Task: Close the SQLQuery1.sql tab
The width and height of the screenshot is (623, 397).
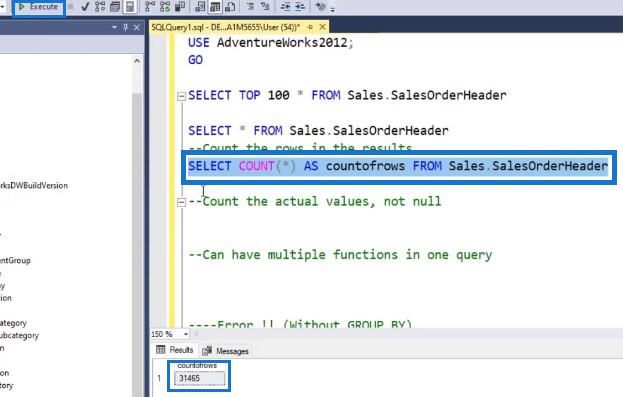Action: [x=323, y=27]
